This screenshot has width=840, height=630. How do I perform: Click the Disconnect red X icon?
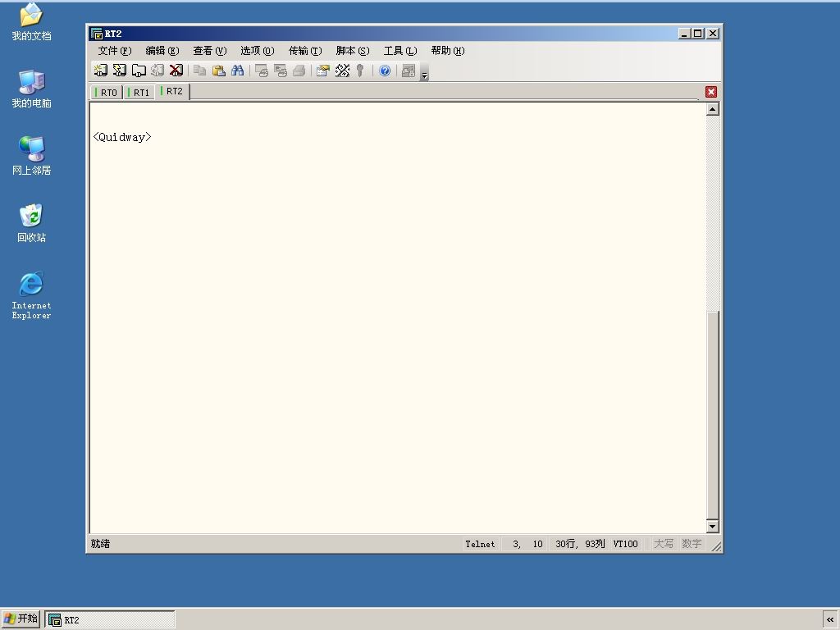pos(176,71)
